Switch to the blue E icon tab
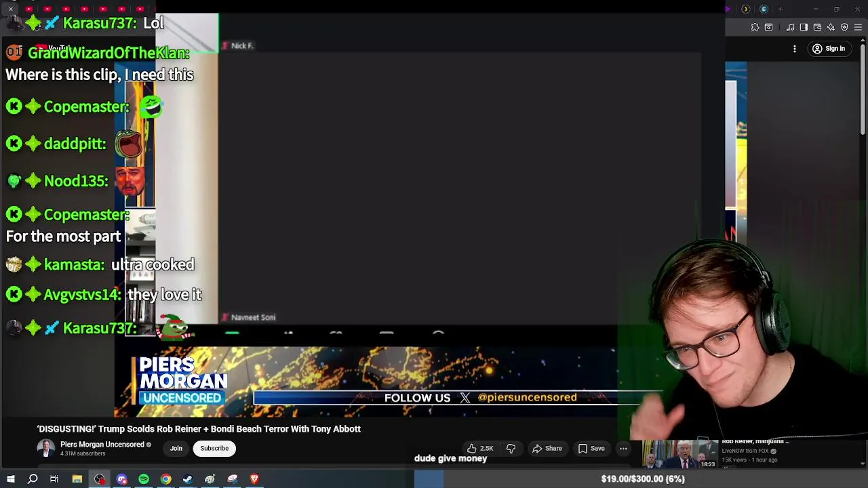868x488 pixels. pos(764,9)
